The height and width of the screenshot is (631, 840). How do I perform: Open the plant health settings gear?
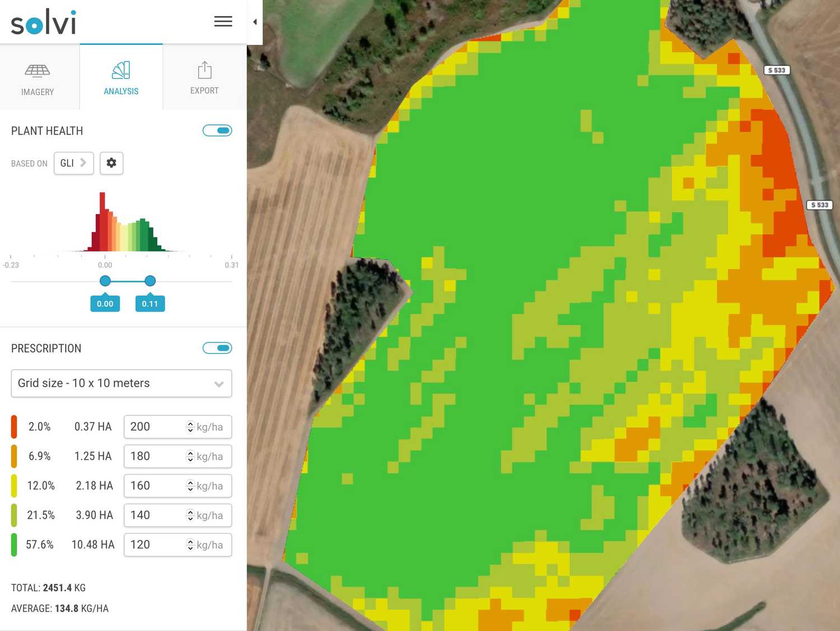[x=111, y=163]
